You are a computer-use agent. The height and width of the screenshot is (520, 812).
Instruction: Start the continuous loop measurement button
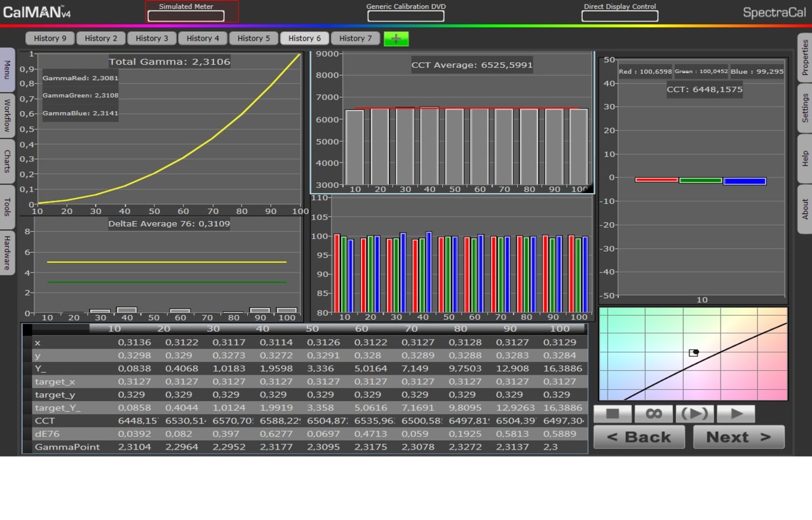[x=654, y=414]
